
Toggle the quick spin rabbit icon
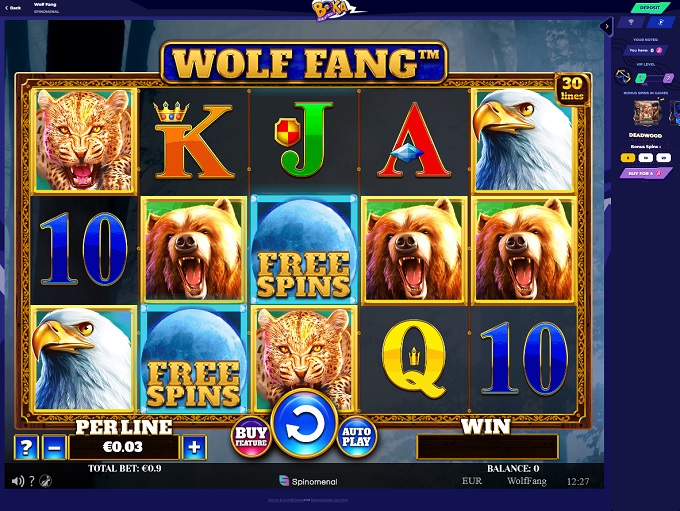[x=46, y=481]
